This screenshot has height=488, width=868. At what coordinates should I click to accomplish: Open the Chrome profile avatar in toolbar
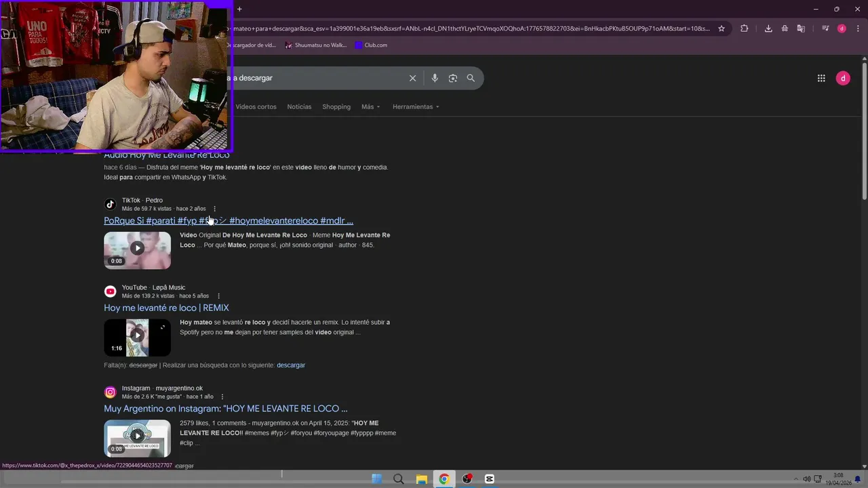tap(842, 28)
